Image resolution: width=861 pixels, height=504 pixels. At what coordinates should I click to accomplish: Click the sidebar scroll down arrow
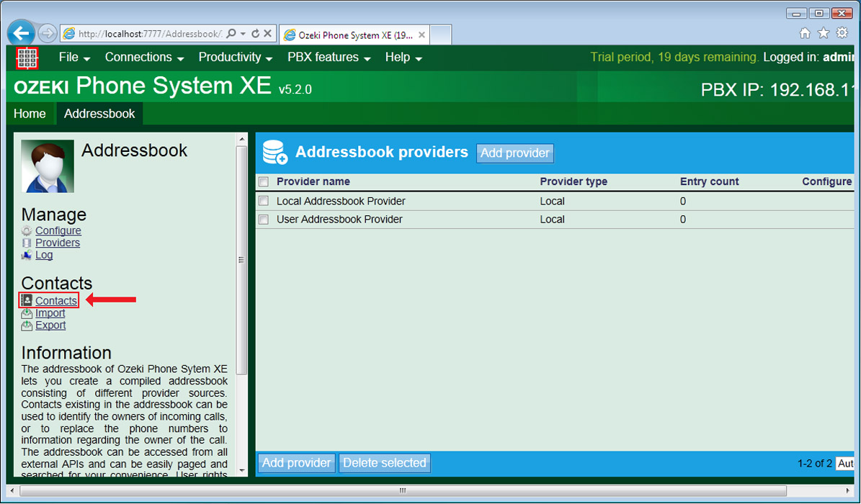(x=241, y=470)
